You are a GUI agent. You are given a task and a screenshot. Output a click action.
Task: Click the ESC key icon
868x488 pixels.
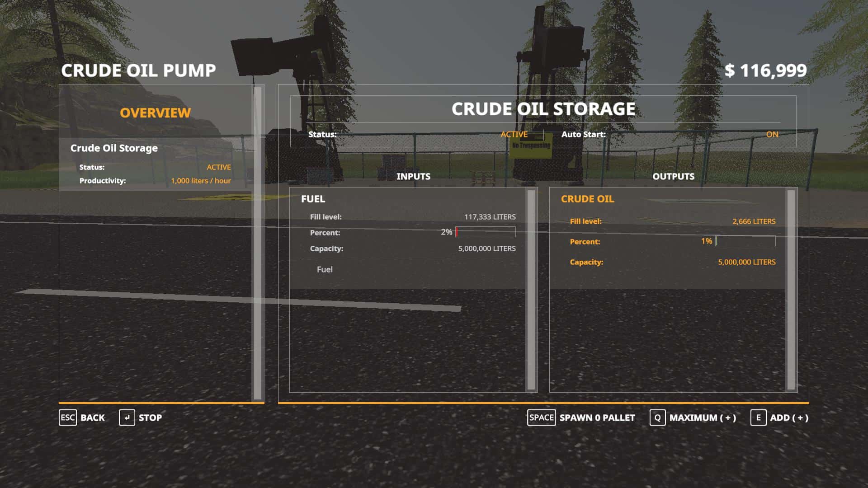point(68,418)
